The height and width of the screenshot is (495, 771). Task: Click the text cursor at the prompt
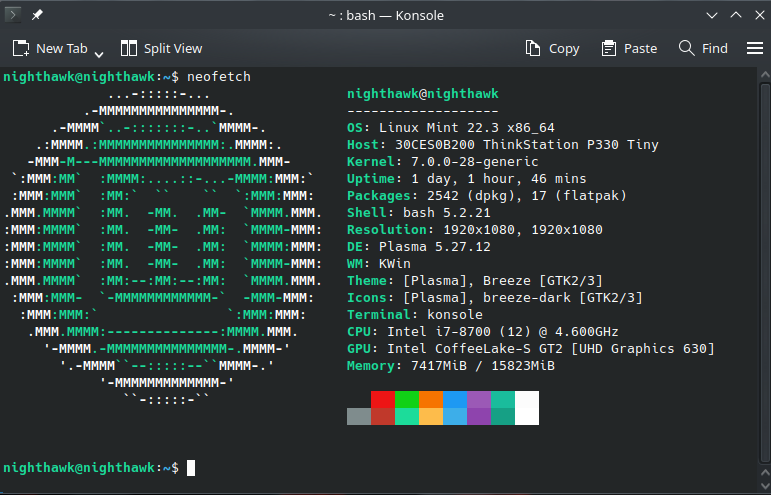(191, 468)
